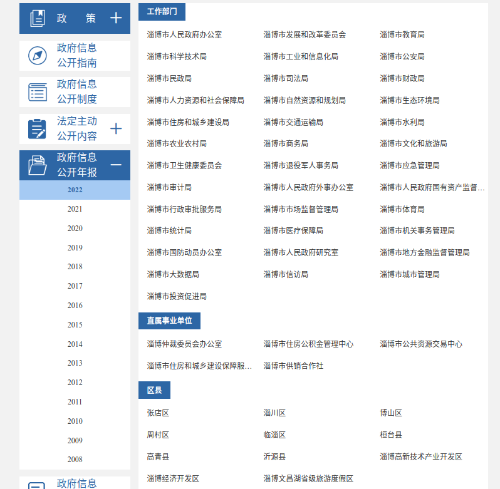The height and width of the screenshot is (489, 500).
Task: Open the 张店区 district link
Action: pyautogui.click(x=158, y=413)
